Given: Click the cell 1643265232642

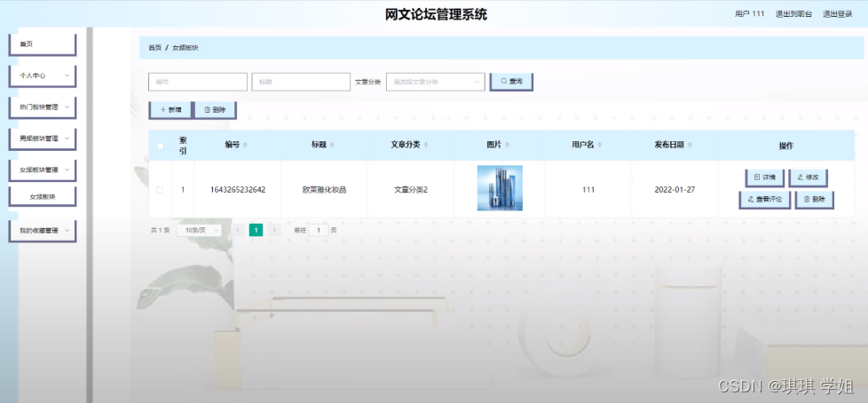Looking at the screenshot, I should pyautogui.click(x=238, y=190).
